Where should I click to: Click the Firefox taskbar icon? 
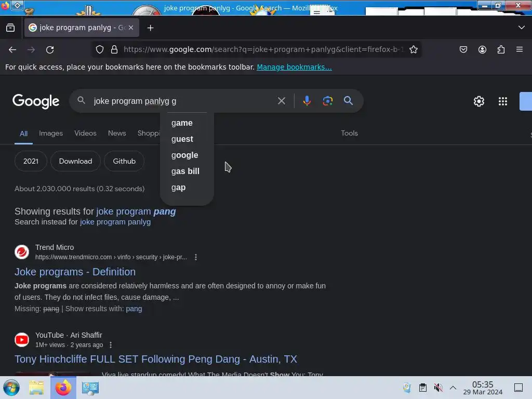[63, 388]
